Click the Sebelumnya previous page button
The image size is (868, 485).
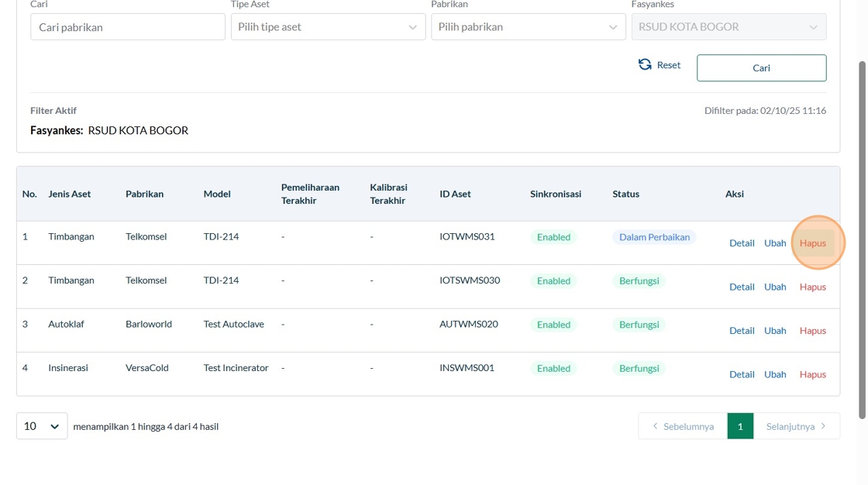point(683,426)
